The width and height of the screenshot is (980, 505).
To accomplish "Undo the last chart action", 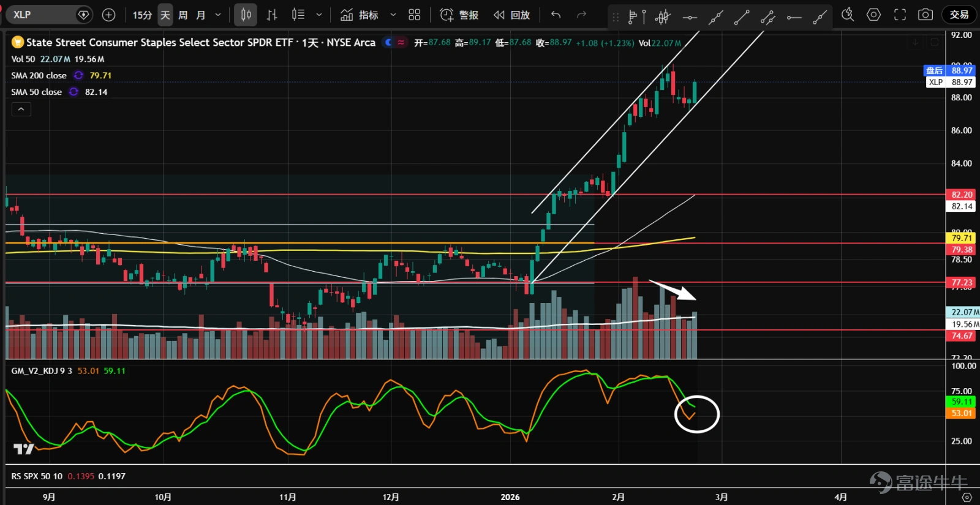I will pos(556,15).
